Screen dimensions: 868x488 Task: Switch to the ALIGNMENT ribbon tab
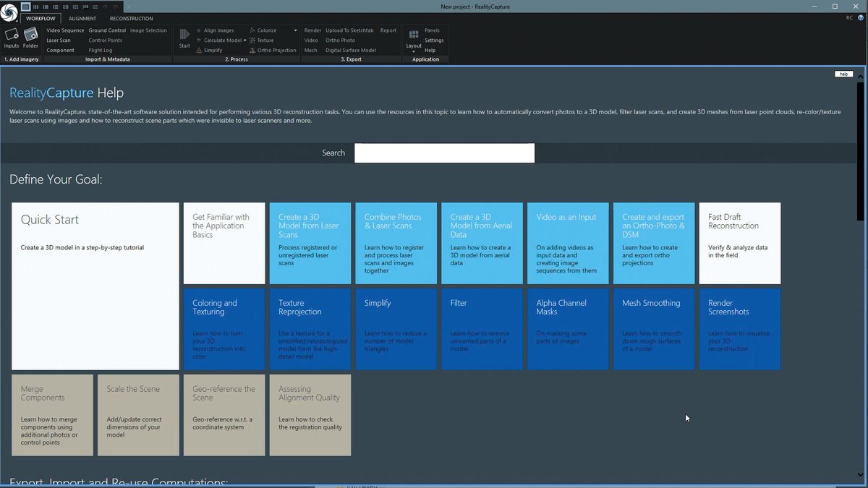click(x=82, y=18)
